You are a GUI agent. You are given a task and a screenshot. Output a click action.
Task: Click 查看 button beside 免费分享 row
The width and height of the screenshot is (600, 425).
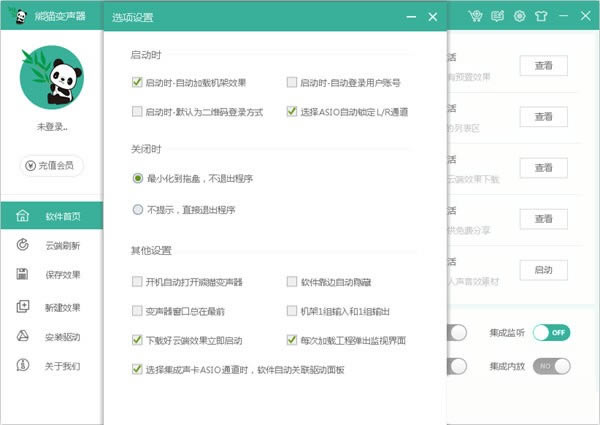click(x=543, y=219)
